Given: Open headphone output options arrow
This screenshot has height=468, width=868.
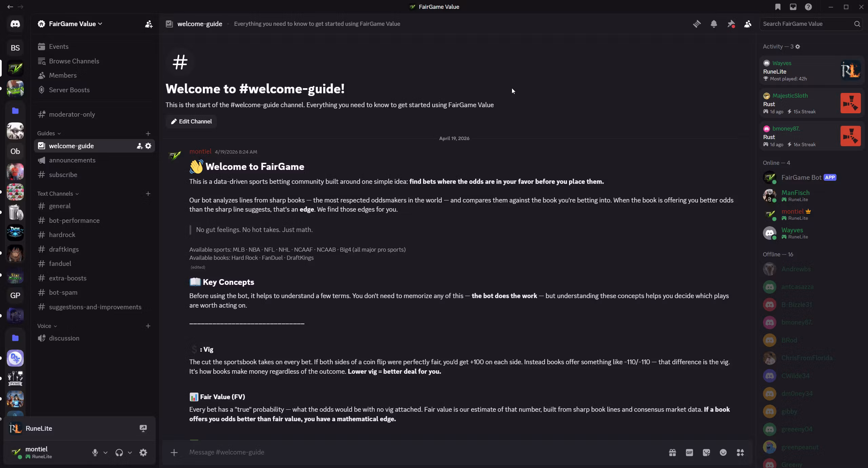Looking at the screenshot, I should pos(130,452).
